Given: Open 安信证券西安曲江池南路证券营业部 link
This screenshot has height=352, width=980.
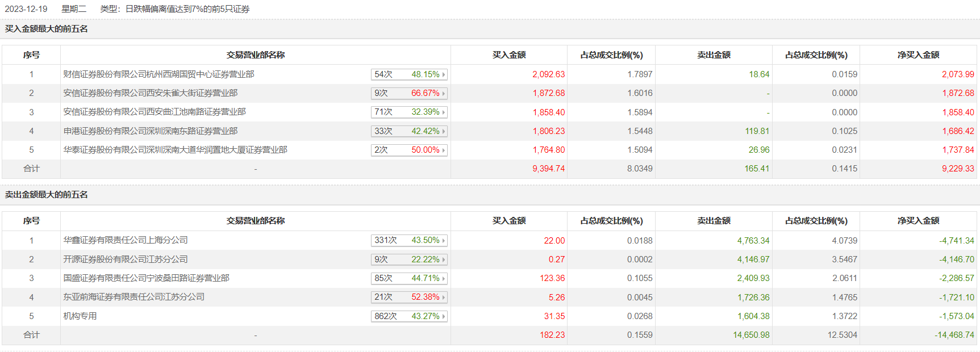Looking at the screenshot, I should (155, 112).
